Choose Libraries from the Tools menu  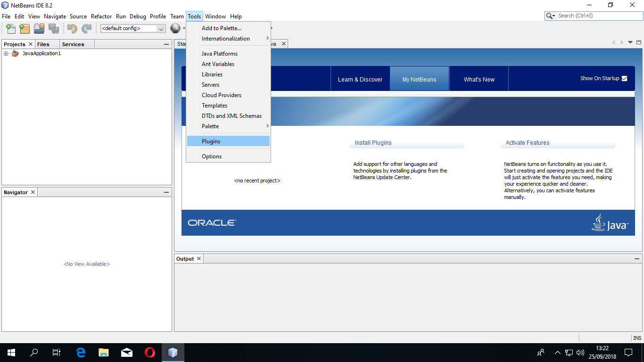(228, 74)
